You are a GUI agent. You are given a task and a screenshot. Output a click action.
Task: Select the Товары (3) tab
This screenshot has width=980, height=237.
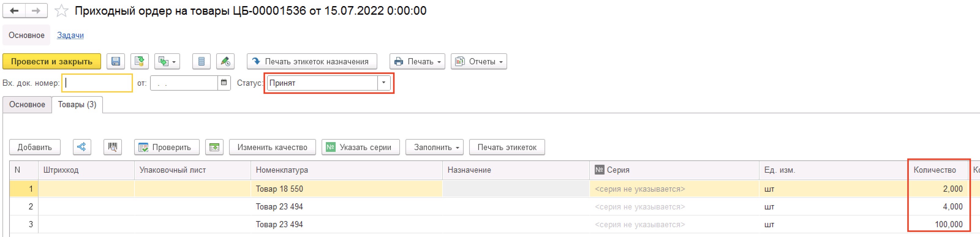point(77,104)
